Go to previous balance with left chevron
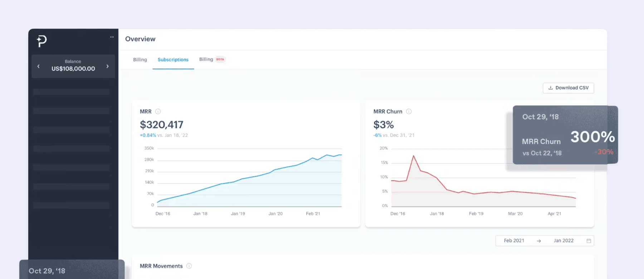The height and width of the screenshot is (279, 644). pos(39,66)
